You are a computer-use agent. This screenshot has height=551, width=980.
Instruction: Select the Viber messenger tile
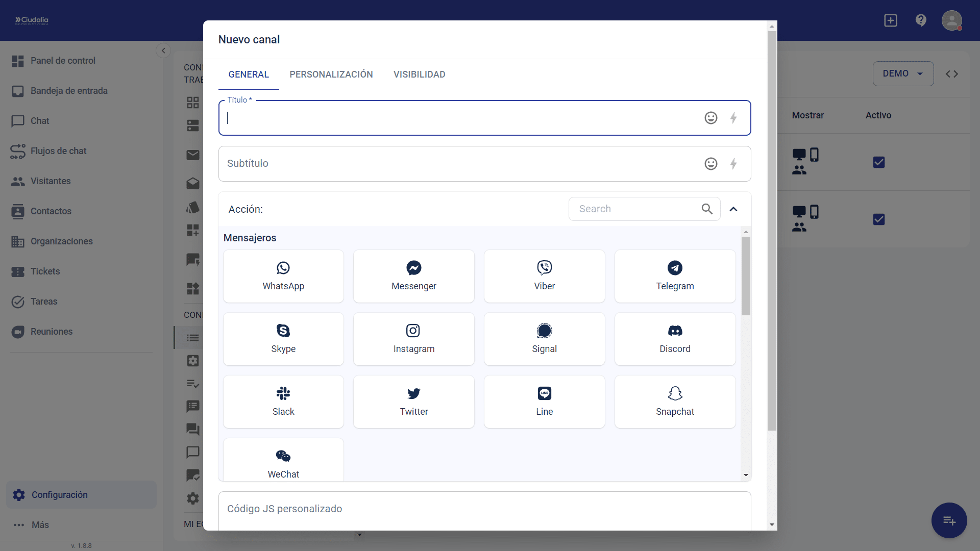544,276
